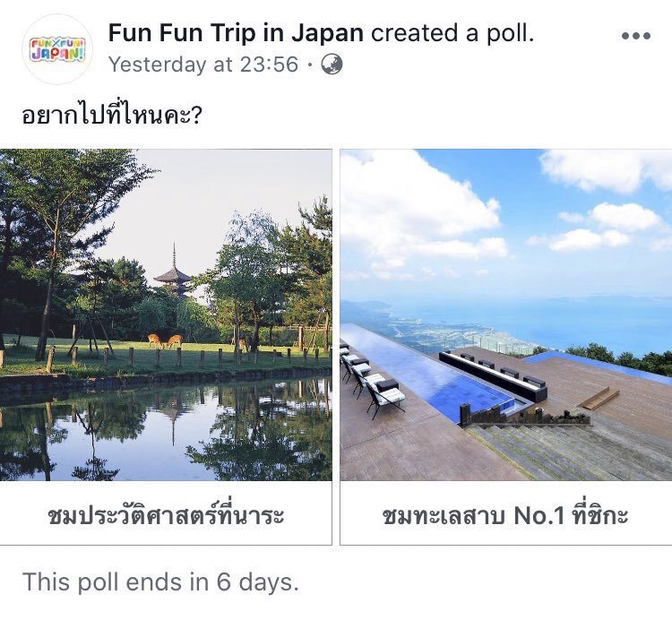Open the three-dot post options menu
Viewport: 672px width, 620px height.
(x=635, y=36)
